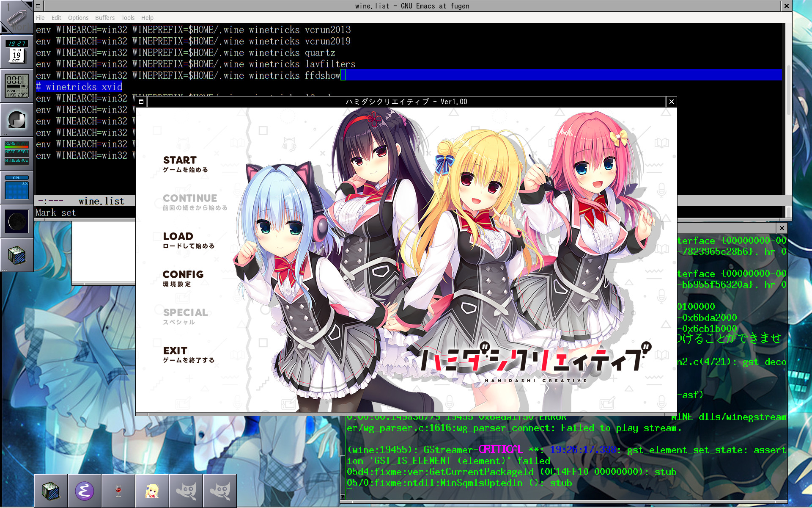This screenshot has width=812, height=508.
Task: Open the Emacs File menu
Action: click(x=40, y=18)
